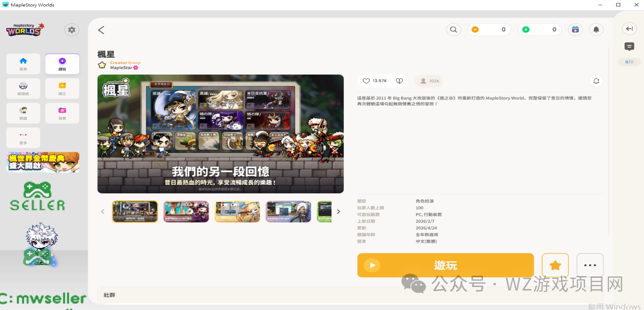
Task: Open settings with the gear icon
Action: coord(72,30)
